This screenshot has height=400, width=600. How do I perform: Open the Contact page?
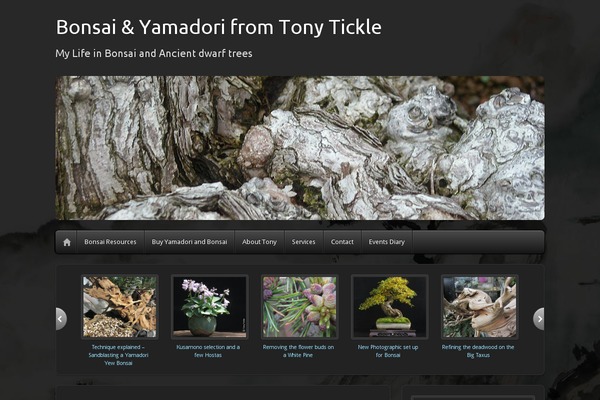tap(342, 242)
